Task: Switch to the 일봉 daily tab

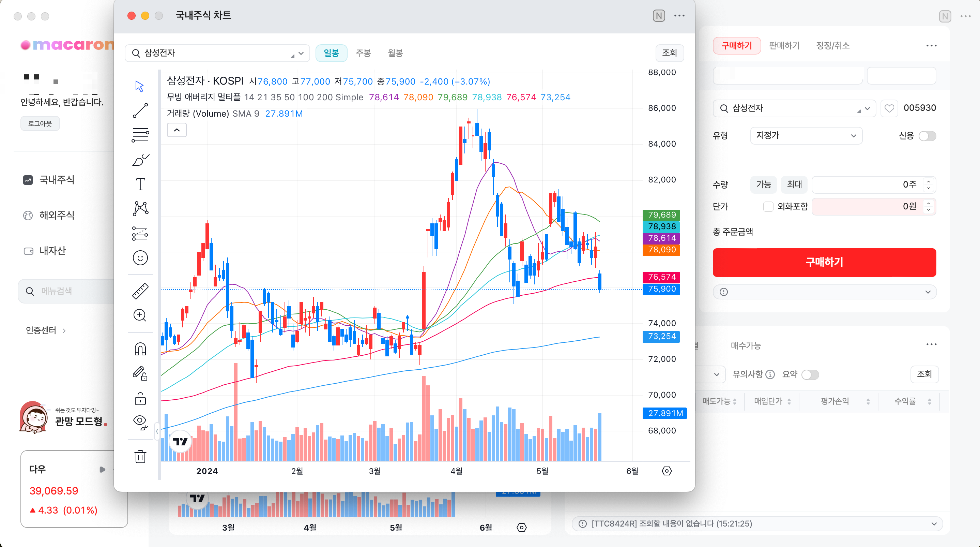Action: pos(331,53)
